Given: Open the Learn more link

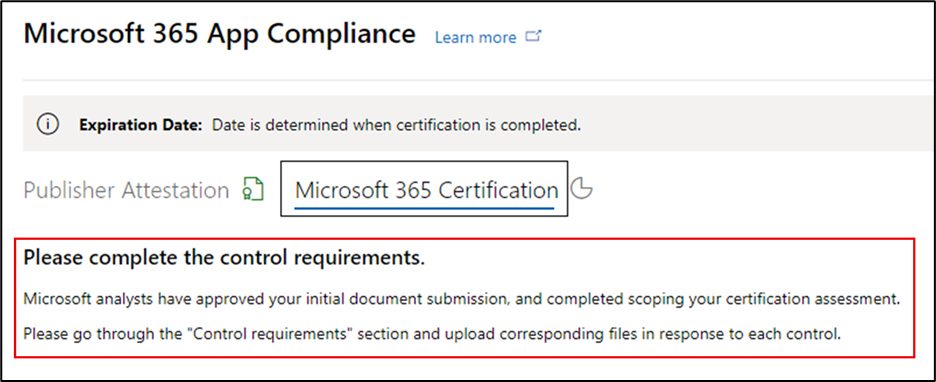Looking at the screenshot, I should click(475, 37).
